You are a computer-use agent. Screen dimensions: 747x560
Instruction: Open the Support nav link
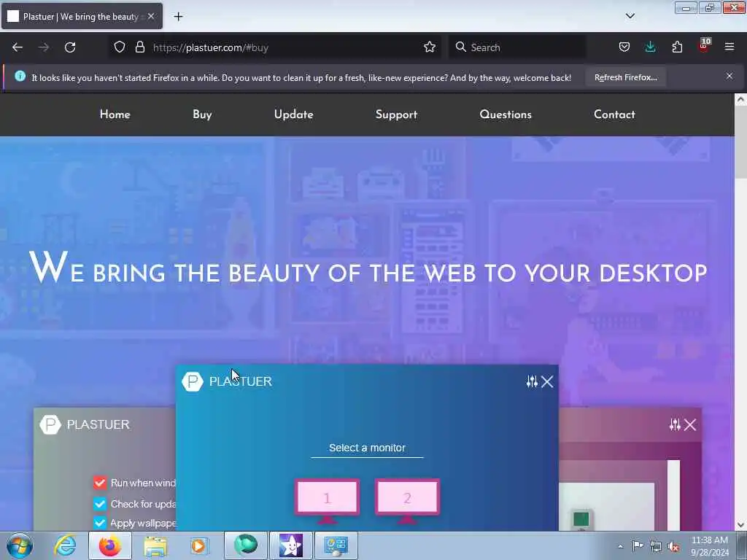396,114
